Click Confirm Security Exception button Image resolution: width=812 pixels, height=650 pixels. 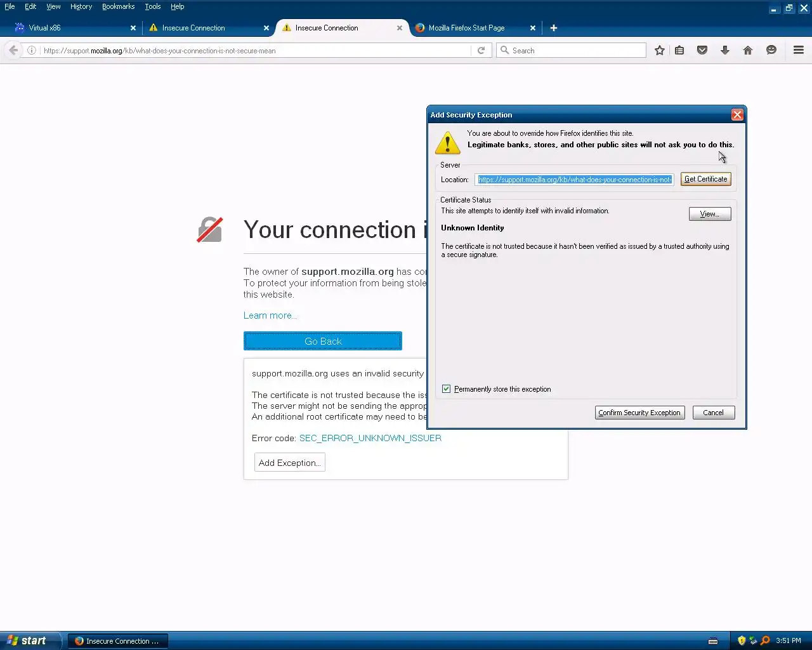(x=639, y=413)
